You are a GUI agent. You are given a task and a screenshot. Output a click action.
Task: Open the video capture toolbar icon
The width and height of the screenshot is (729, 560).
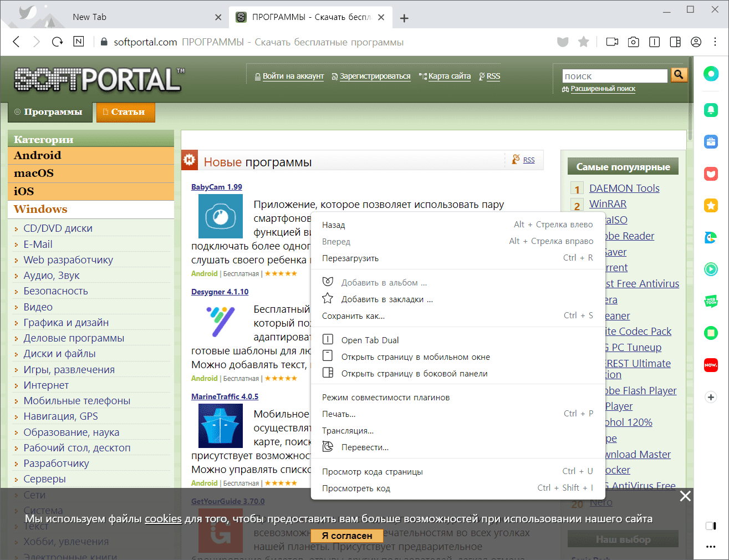(612, 42)
